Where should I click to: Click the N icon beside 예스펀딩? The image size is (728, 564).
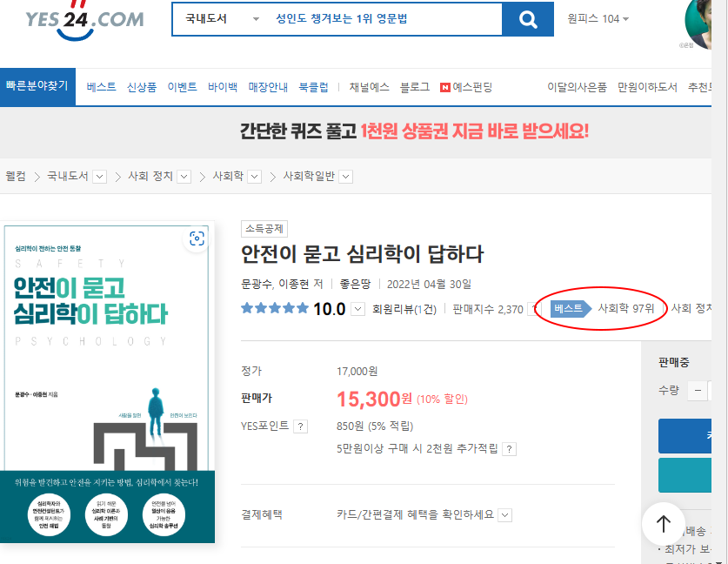[x=445, y=87]
